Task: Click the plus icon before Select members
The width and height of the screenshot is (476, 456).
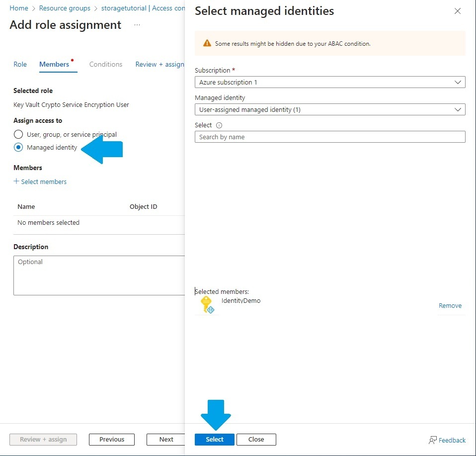Action: click(16, 181)
